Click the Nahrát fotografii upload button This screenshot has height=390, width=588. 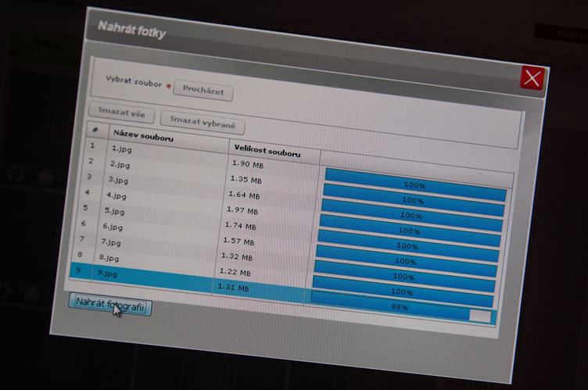click(x=110, y=305)
